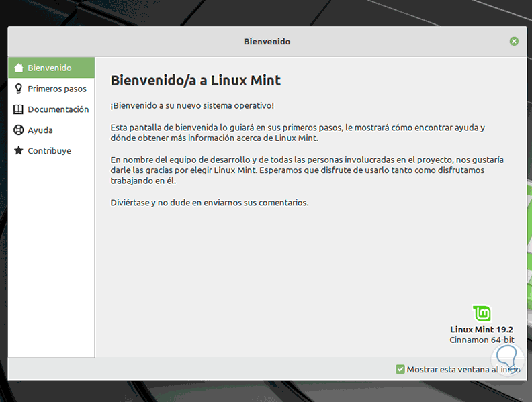Open the Ayuda section
532x402 pixels.
pos(51,130)
